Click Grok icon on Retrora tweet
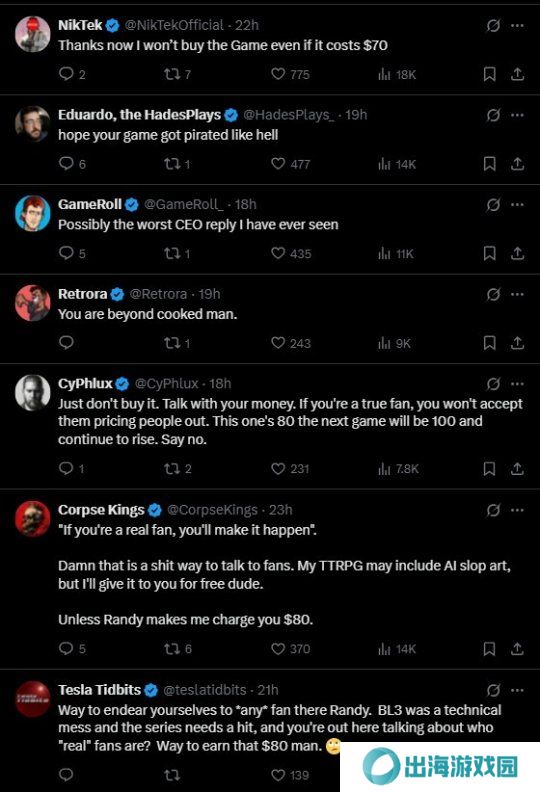540x792 pixels. coord(493,294)
